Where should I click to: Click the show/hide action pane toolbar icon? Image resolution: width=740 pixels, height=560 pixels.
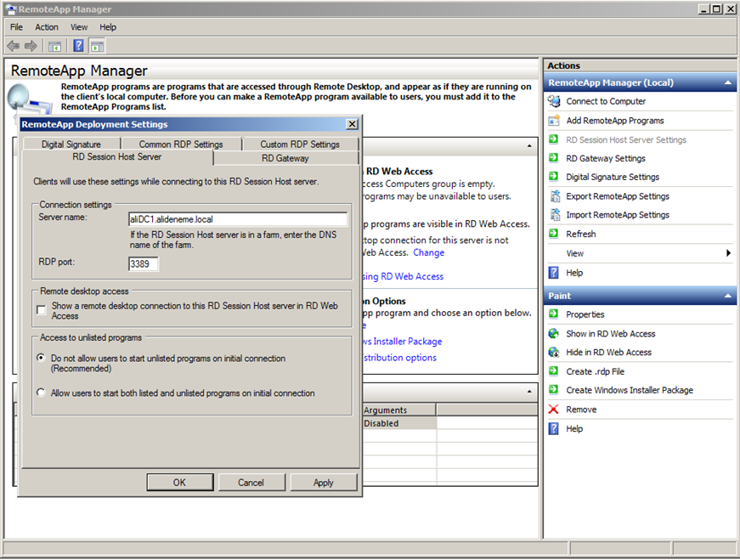97,46
